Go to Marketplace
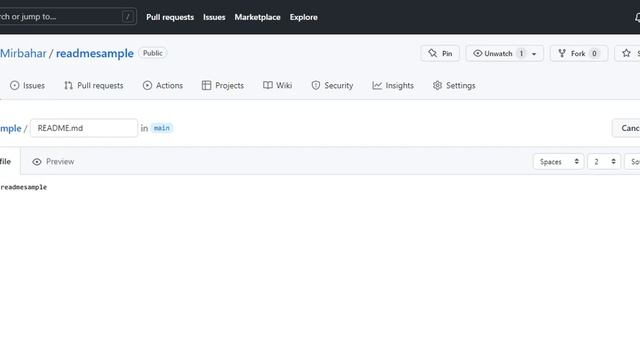Viewport: 640px width, 360px height. pos(257,17)
